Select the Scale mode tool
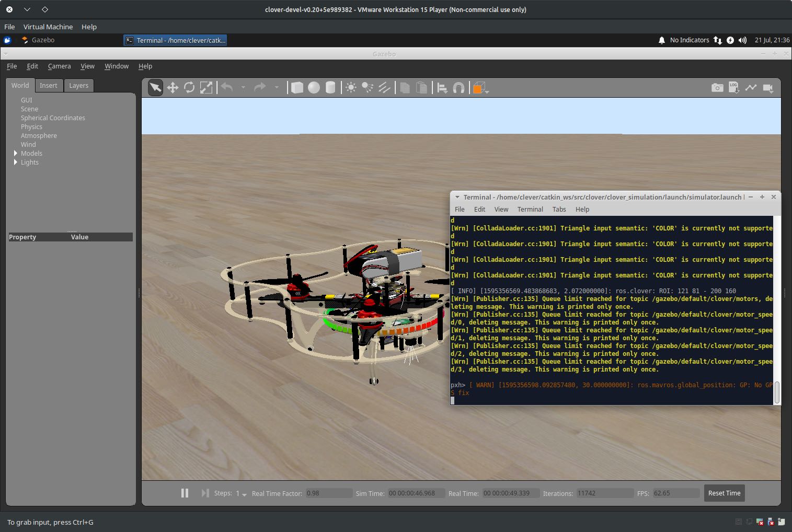792x532 pixels. tap(206, 87)
